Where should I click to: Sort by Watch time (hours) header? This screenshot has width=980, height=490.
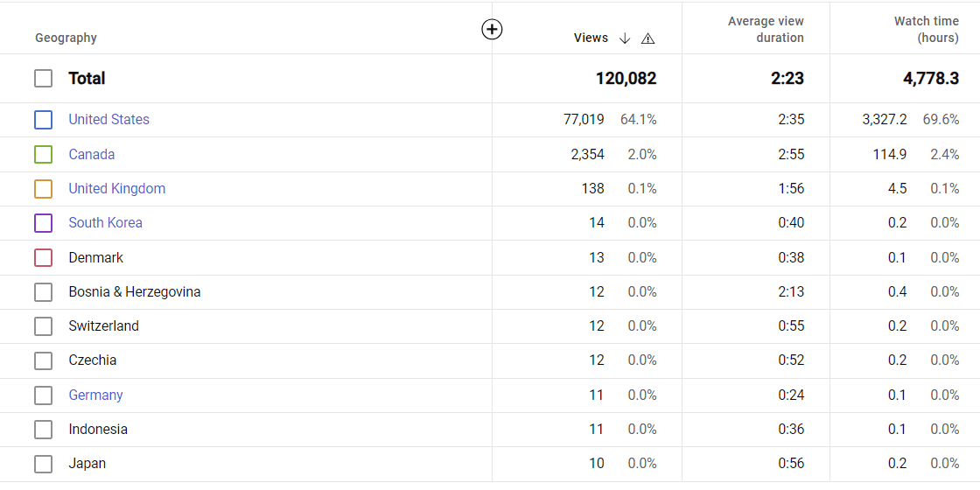927,30
